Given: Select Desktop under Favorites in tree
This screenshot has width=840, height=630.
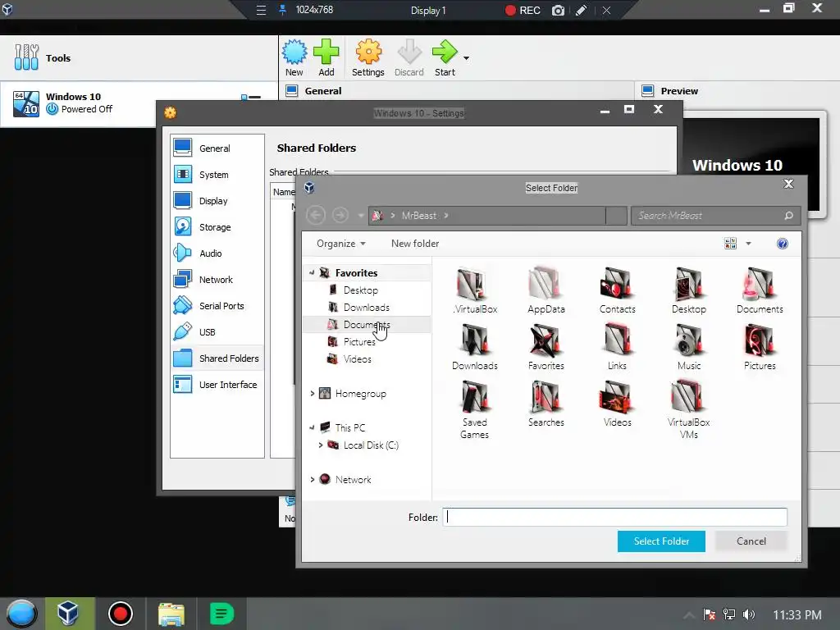Looking at the screenshot, I should point(361,290).
